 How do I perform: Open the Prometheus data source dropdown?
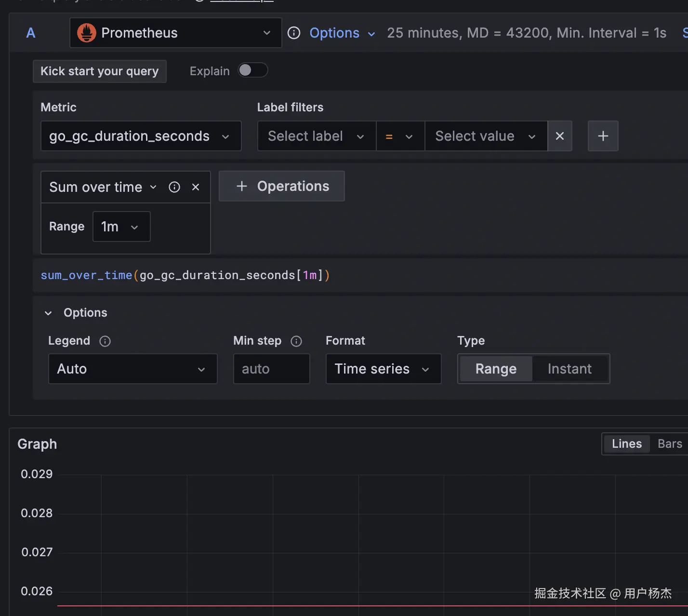tap(176, 33)
